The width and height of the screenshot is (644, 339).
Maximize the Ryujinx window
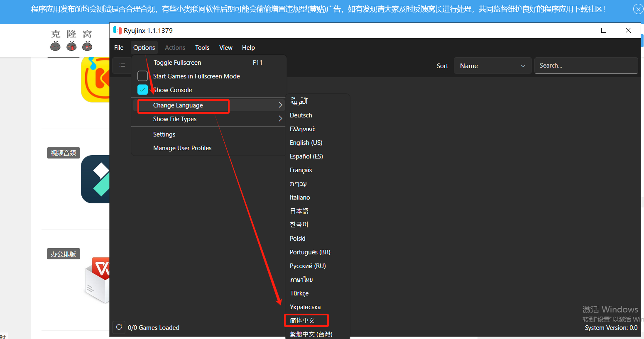[x=604, y=30]
